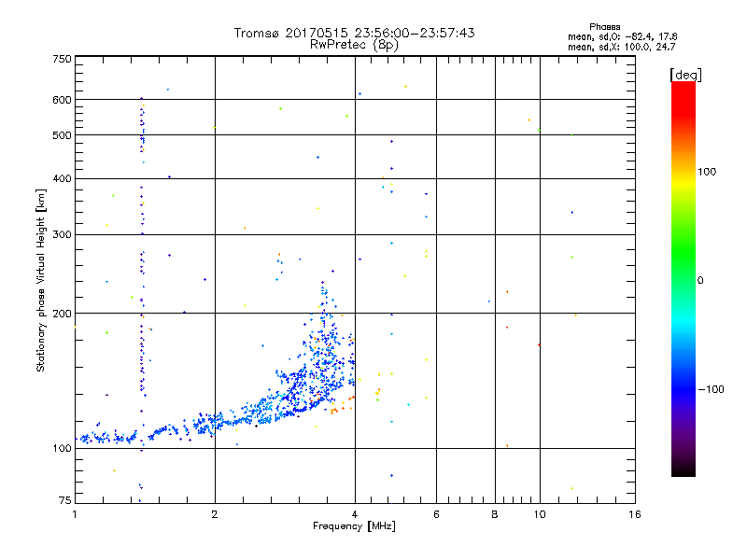Click the x-axis tick label '16'
This screenshot has width=747, height=560.
635,514
